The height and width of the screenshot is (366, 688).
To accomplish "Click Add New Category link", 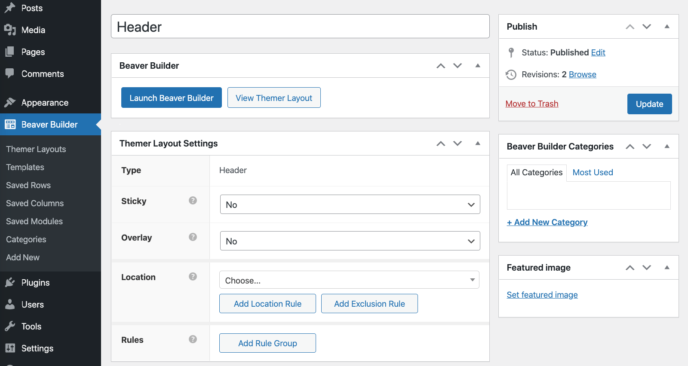I will tap(547, 222).
